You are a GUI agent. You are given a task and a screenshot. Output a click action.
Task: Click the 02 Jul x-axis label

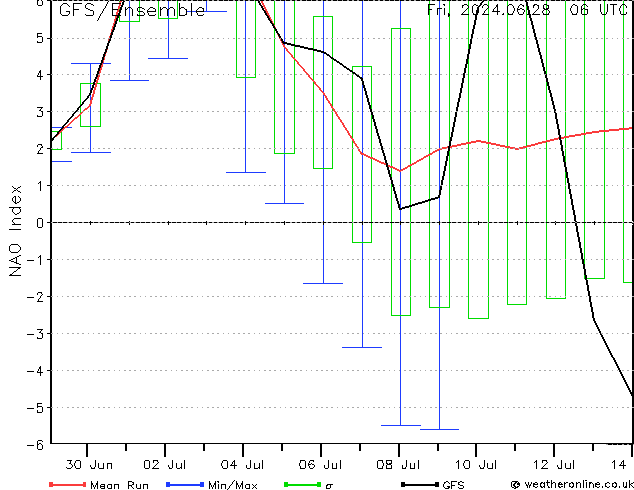(165, 465)
